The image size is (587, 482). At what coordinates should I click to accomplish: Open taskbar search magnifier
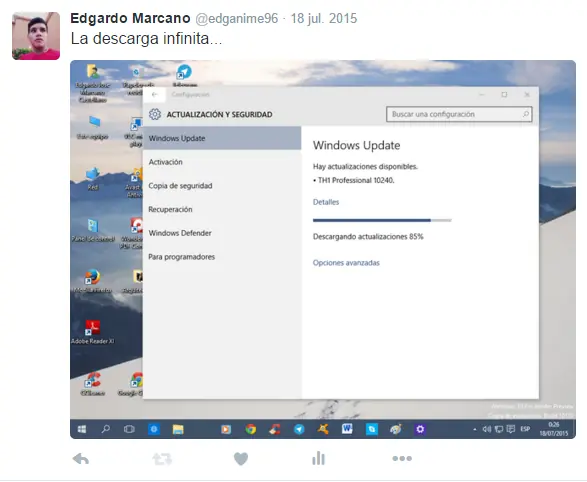(106, 429)
